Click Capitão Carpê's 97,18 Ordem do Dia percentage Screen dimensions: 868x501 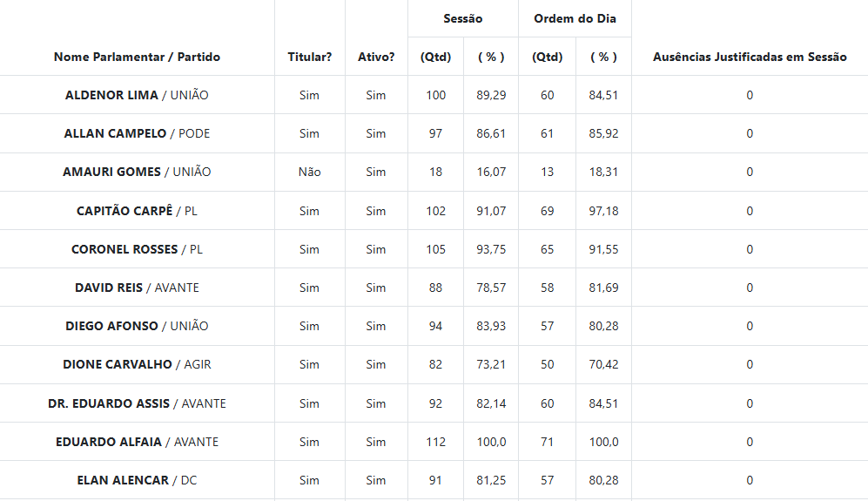tap(603, 211)
